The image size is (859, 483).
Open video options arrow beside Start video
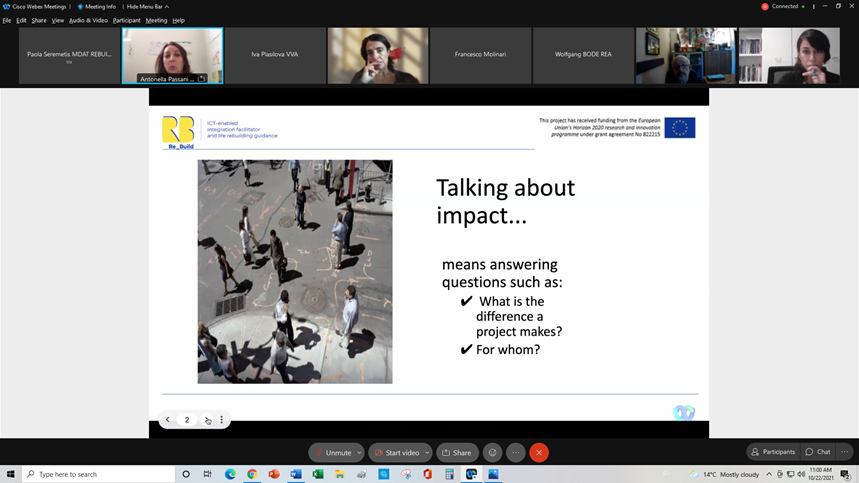[x=427, y=453]
